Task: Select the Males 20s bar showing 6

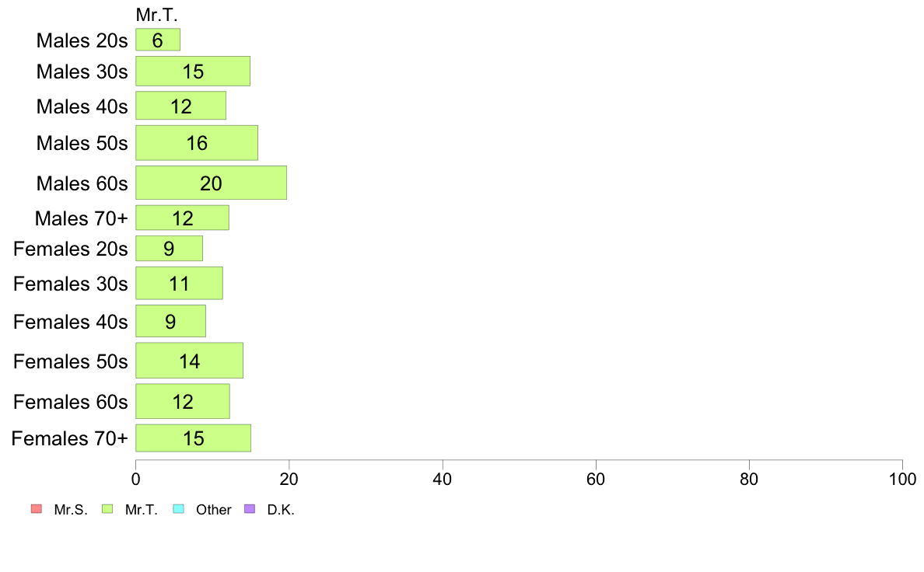Action: (158, 40)
